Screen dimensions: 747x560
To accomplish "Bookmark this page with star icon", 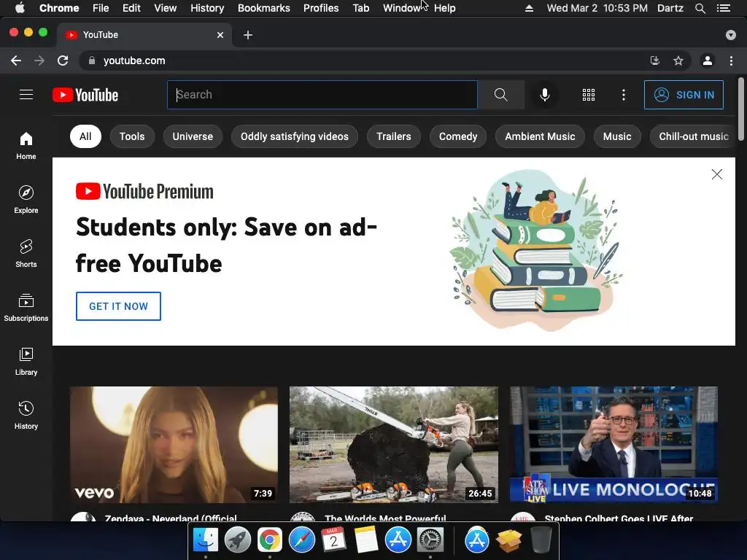I will click(x=678, y=61).
